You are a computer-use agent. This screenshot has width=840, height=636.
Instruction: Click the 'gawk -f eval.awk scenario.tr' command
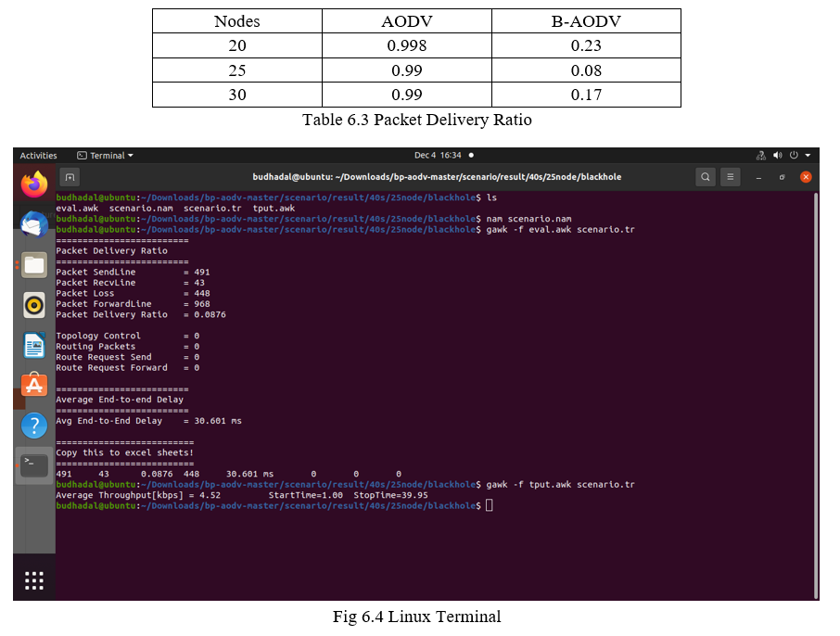click(560, 229)
